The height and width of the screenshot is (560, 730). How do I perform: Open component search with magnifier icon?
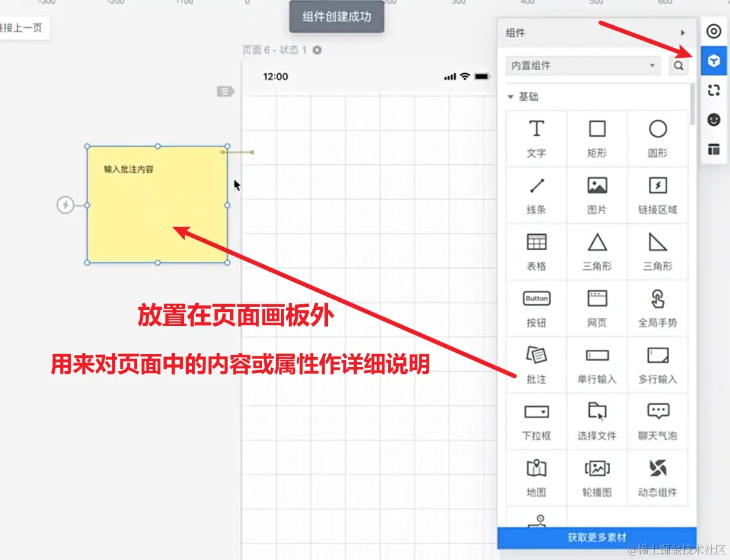(678, 65)
